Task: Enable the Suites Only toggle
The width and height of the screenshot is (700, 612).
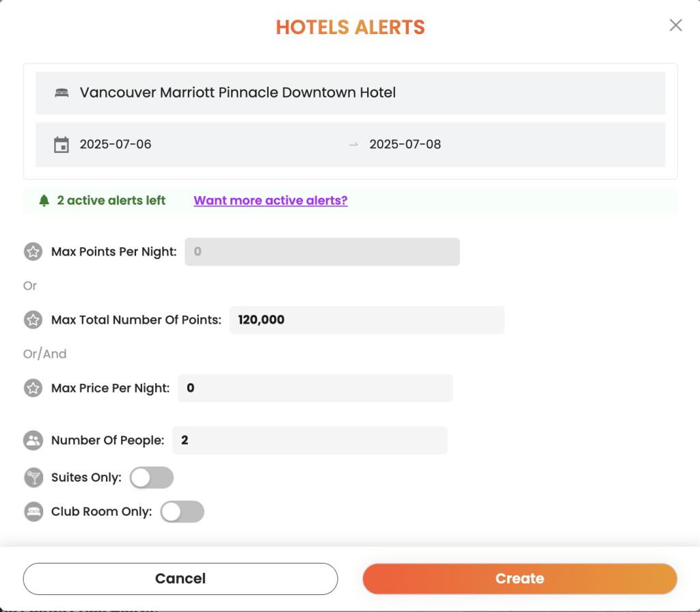Action: (x=152, y=477)
